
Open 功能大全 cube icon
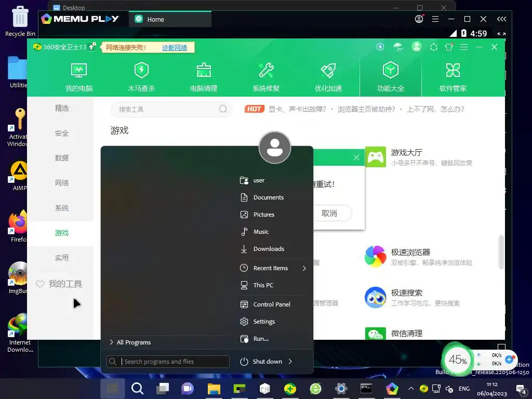click(x=391, y=77)
